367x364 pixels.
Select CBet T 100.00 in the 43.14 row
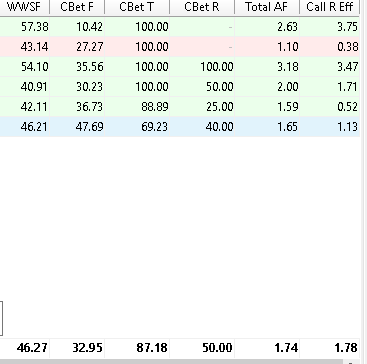152,47
